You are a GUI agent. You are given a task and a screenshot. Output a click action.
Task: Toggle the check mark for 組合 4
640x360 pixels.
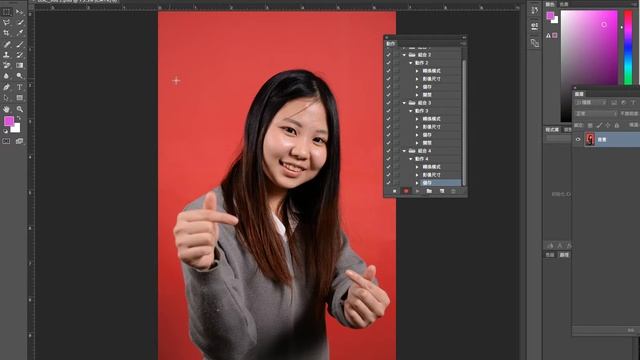[389, 151]
